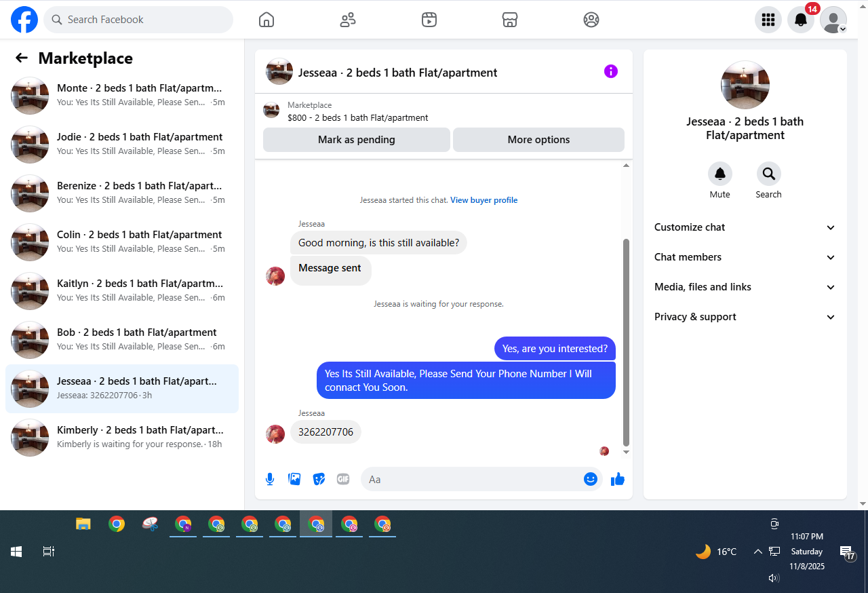Open the Friends icon in top navigation
The height and width of the screenshot is (593, 868).
pos(348,20)
